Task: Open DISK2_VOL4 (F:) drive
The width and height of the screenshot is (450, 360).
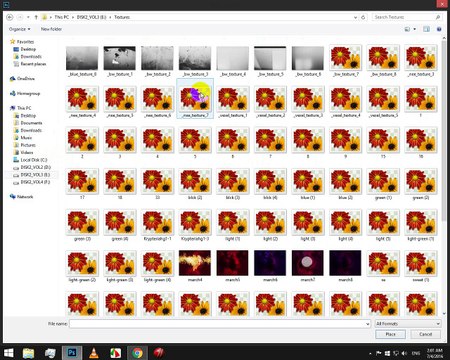Action: [31, 182]
